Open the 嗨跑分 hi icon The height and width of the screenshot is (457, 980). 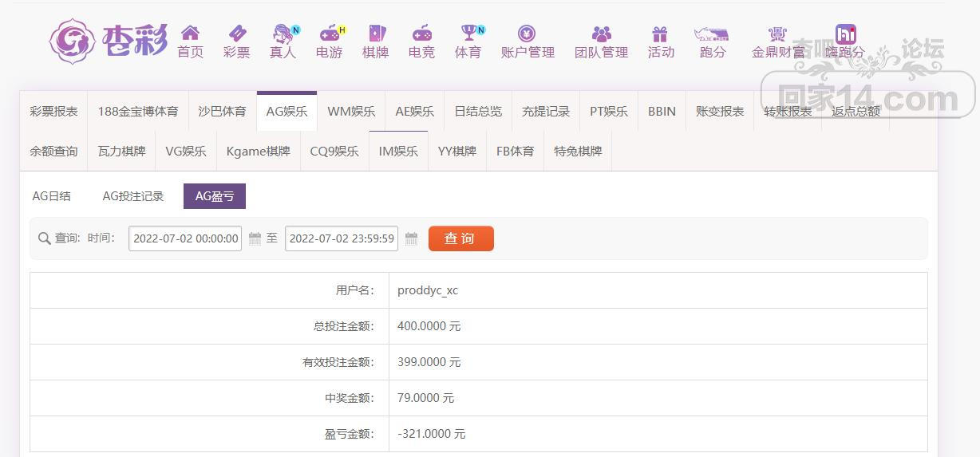846,33
